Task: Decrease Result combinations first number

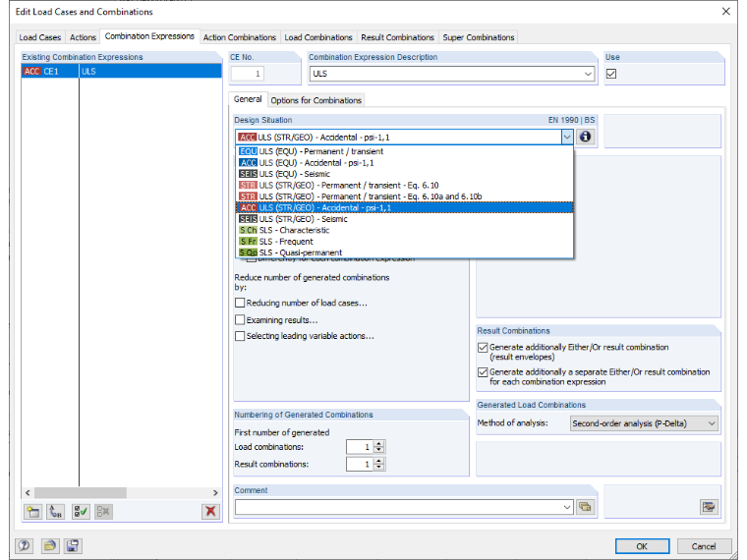Action: click(379, 467)
